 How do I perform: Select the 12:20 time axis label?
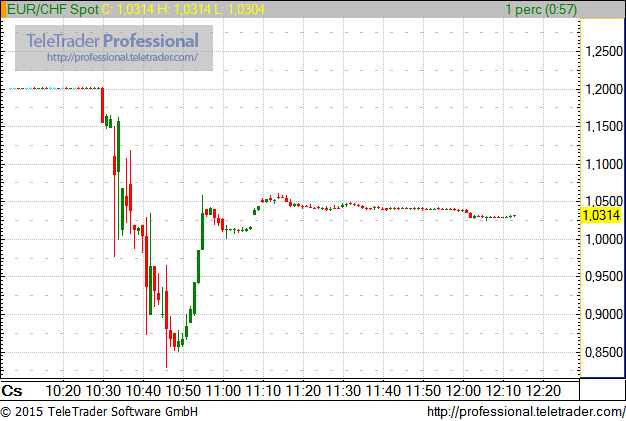pos(543,391)
